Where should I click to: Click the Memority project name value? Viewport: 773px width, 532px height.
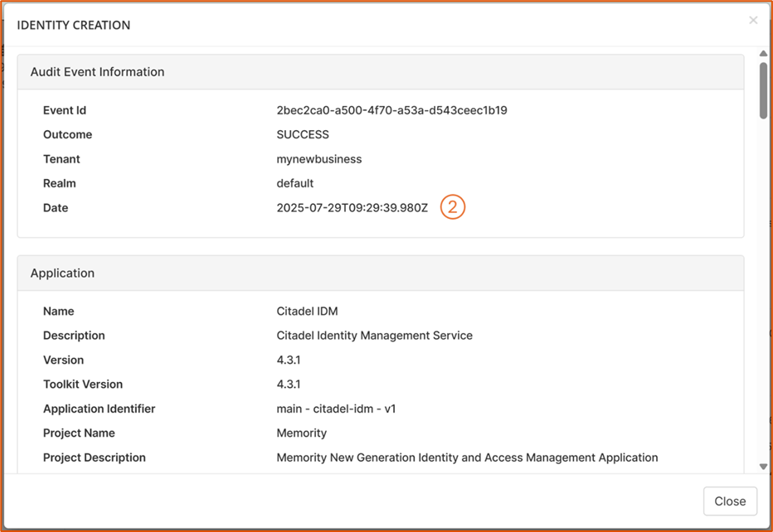[x=302, y=433]
